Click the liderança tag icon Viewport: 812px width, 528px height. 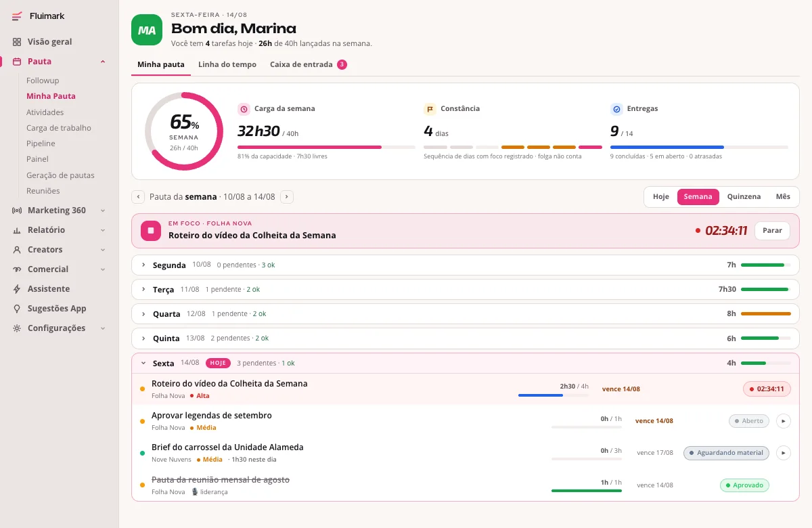[x=195, y=492]
